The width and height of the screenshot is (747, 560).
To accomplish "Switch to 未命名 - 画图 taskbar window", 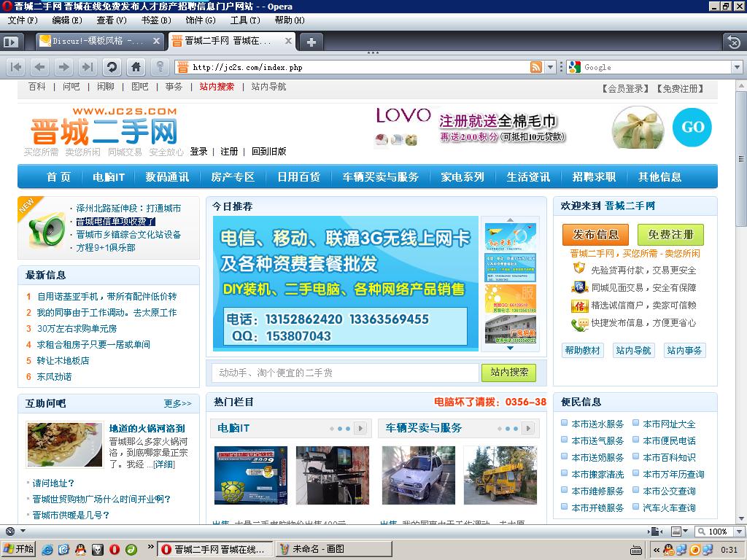I will pyautogui.click(x=333, y=550).
